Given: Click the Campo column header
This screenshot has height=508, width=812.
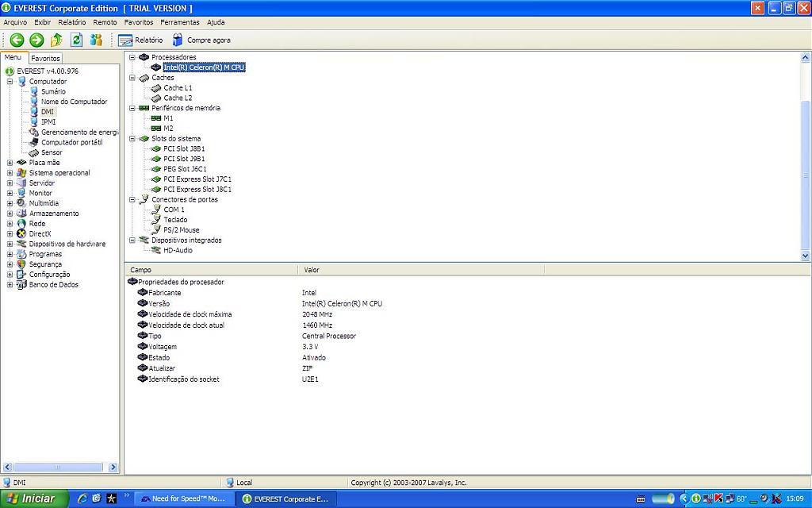Looking at the screenshot, I should pos(211,270).
